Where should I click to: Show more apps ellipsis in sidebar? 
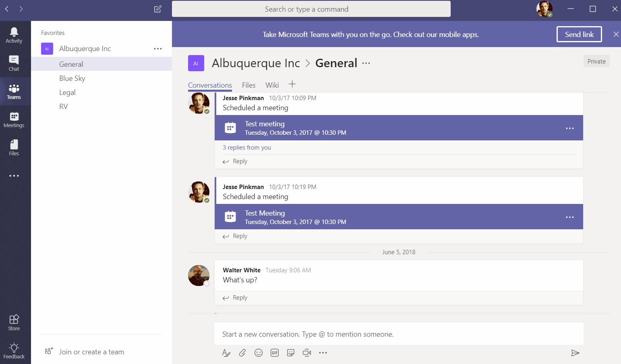[14, 176]
